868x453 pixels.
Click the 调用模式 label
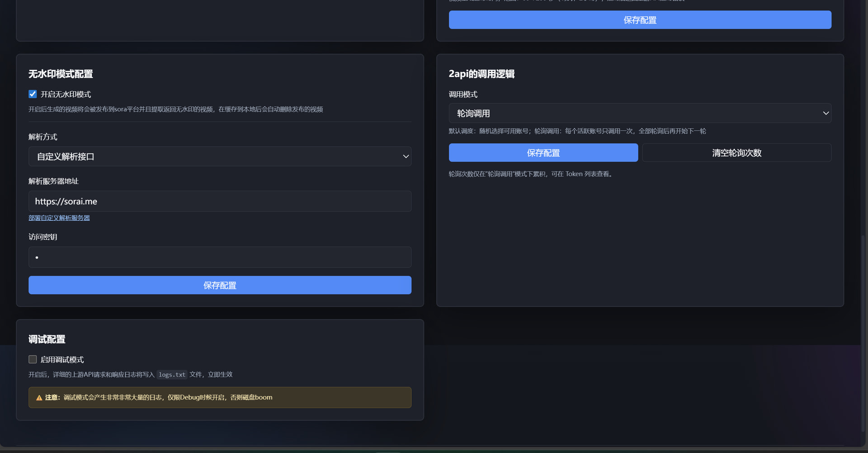(463, 94)
